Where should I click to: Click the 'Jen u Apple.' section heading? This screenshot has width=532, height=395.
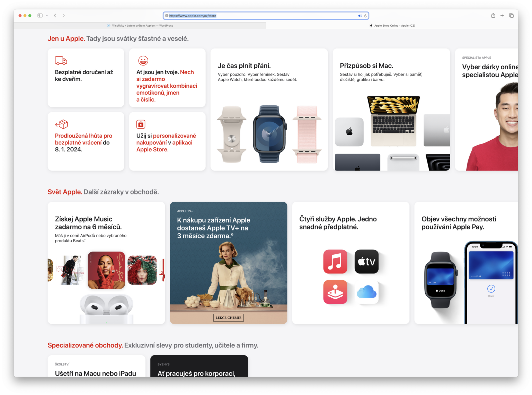[x=66, y=39]
